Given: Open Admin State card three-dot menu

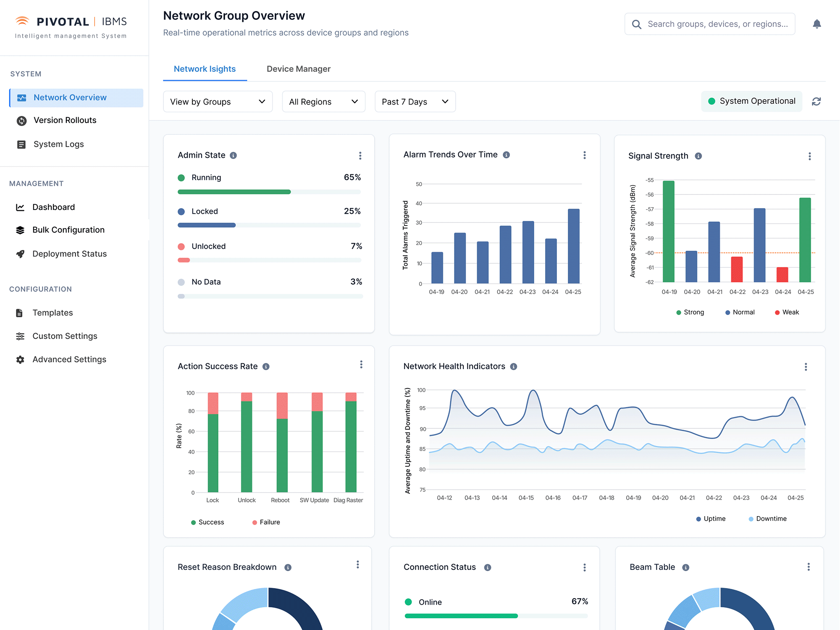Looking at the screenshot, I should pyautogui.click(x=360, y=156).
